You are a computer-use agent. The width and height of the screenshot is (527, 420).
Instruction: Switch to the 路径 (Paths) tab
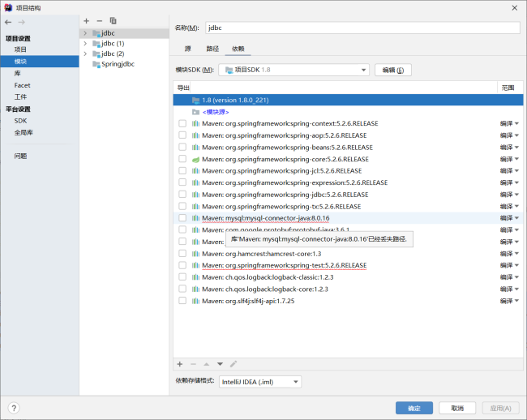(212, 49)
